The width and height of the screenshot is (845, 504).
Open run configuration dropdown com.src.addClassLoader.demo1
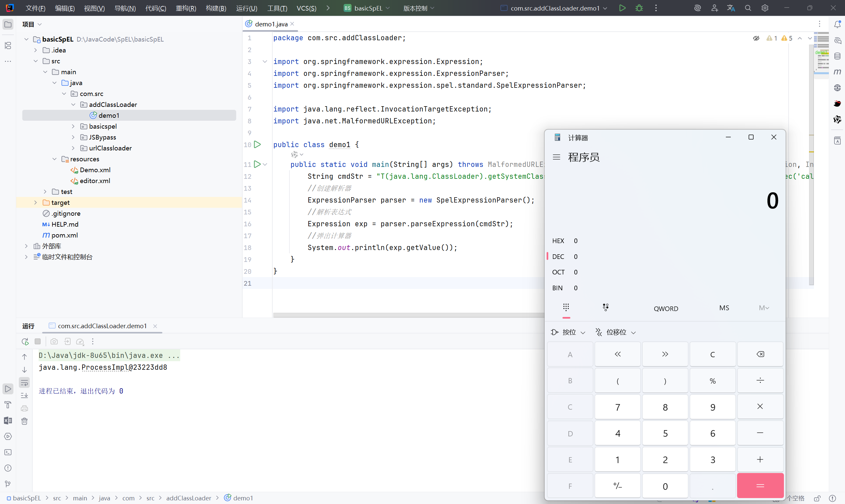coord(555,8)
